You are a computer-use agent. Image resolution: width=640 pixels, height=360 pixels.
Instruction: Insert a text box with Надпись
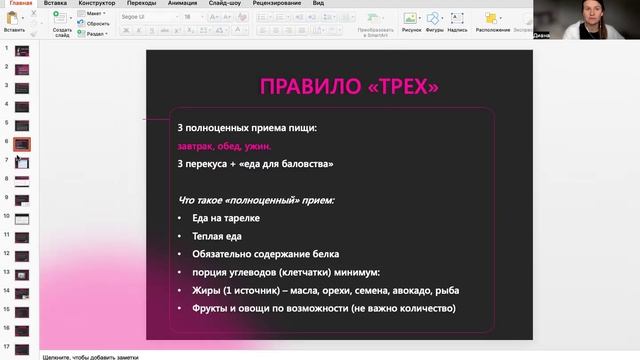(457, 18)
